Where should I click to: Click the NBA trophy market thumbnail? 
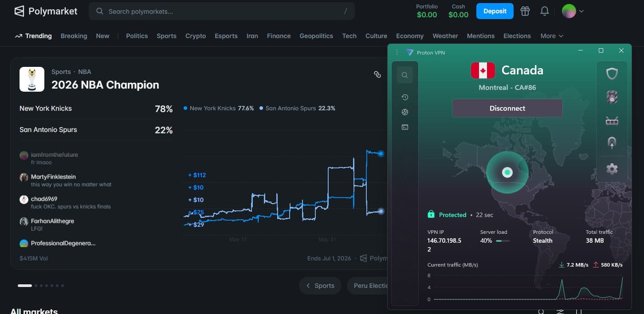[x=32, y=79]
